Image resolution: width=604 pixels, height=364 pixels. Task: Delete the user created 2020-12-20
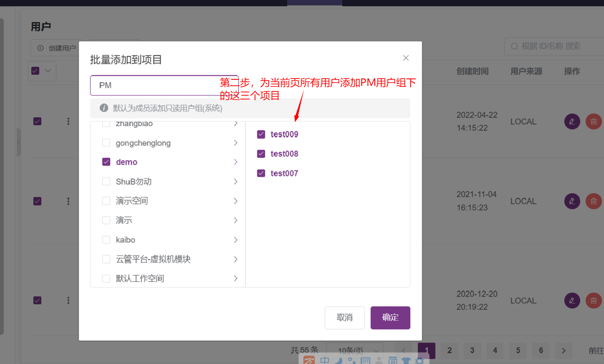pyautogui.click(x=594, y=301)
